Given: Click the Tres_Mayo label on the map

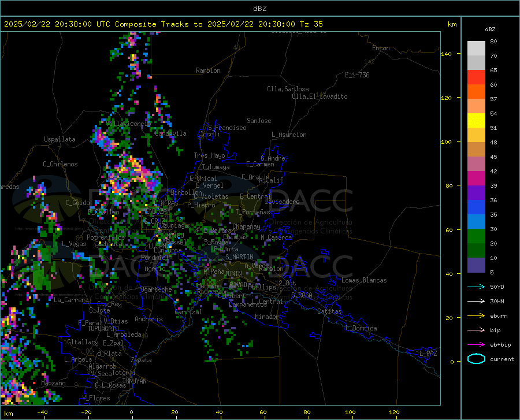Looking at the screenshot, I should coord(210,155).
